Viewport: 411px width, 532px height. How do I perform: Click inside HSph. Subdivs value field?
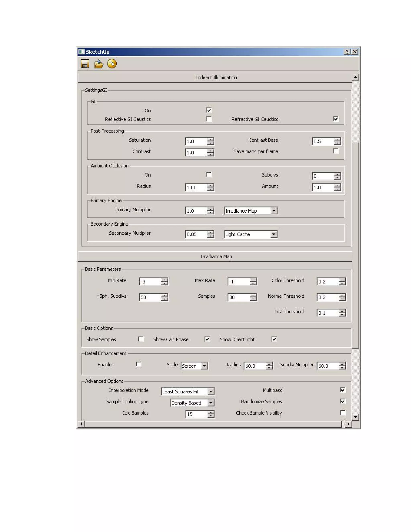tap(149, 297)
